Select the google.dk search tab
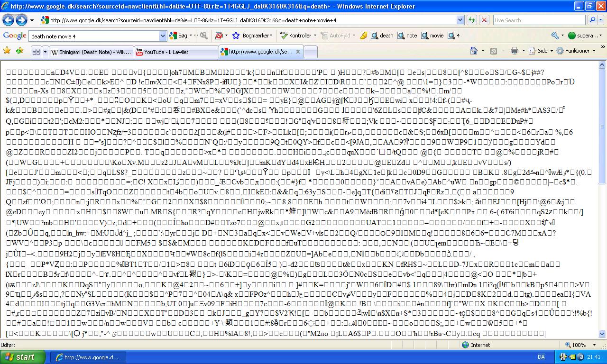Screen dimensions: 607x364 point(261,51)
